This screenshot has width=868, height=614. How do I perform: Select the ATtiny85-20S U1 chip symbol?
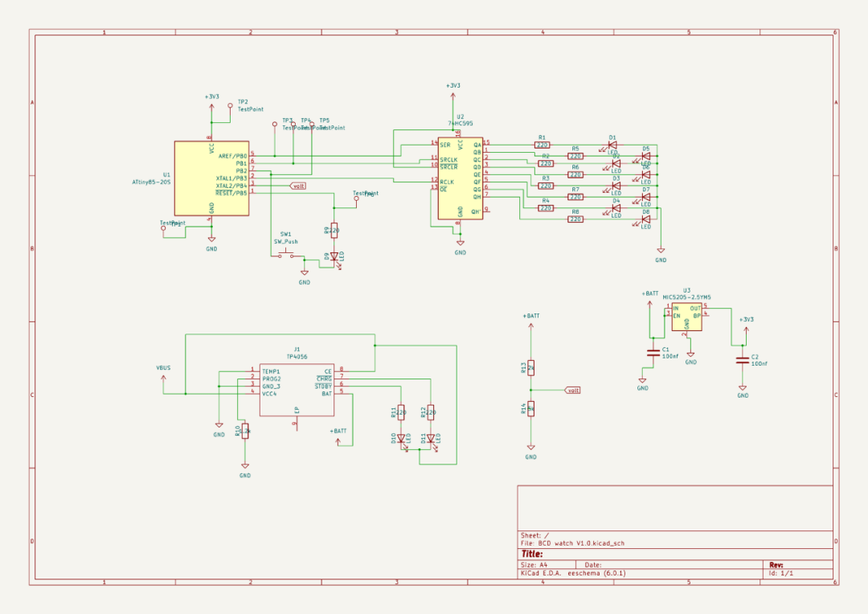[211, 178]
